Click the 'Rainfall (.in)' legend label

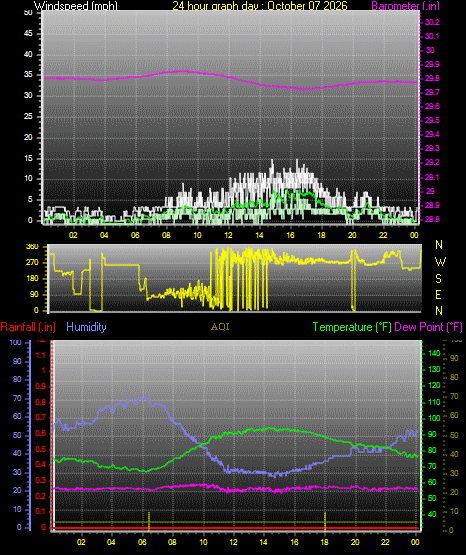tap(28, 327)
